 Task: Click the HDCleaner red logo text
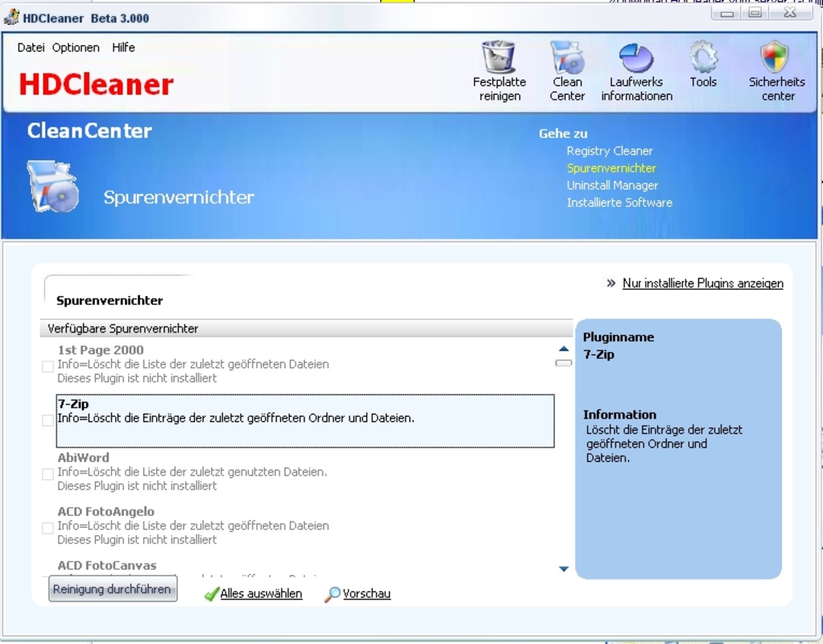point(96,85)
